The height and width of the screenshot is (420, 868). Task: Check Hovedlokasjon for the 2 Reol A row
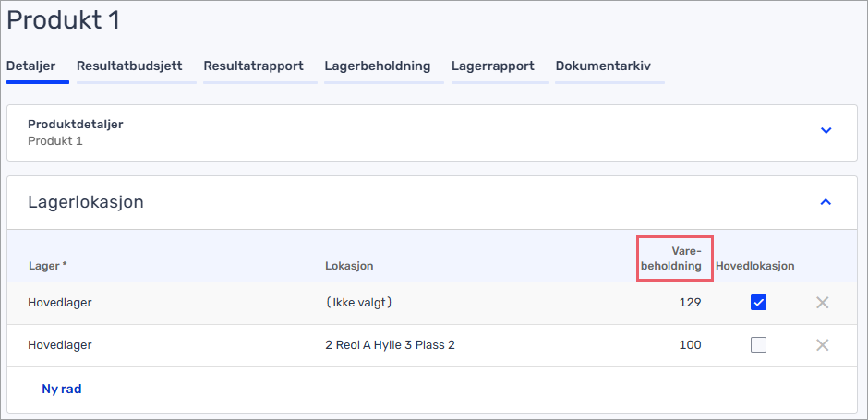758,345
